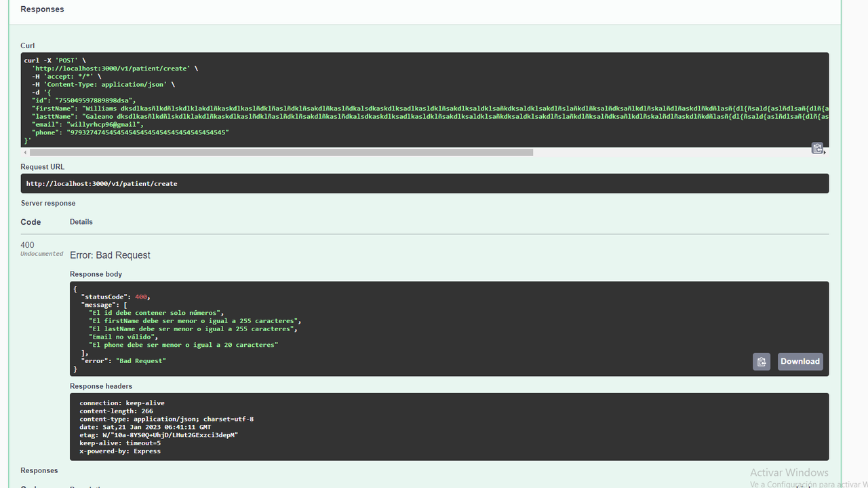This screenshot has height=488, width=868.
Task: Click the 'Email no válido' message
Action: pyautogui.click(x=123, y=337)
